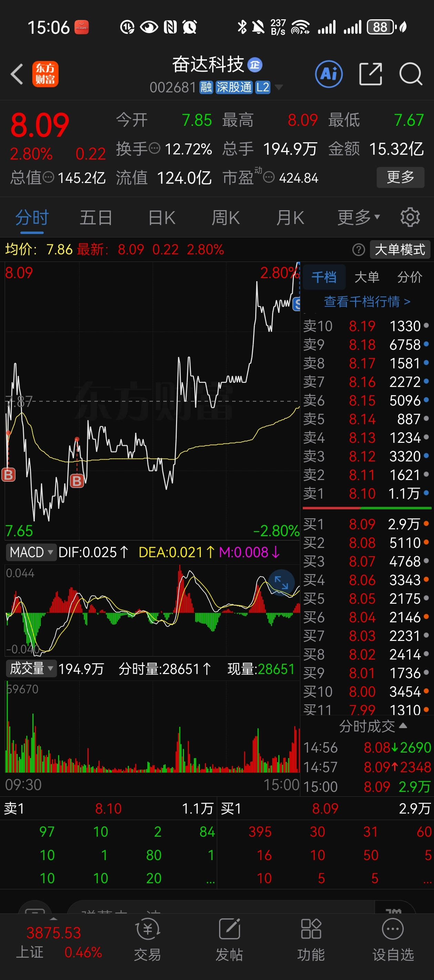Expand stock code dropdown arrow
434x980 pixels.
[x=278, y=87]
